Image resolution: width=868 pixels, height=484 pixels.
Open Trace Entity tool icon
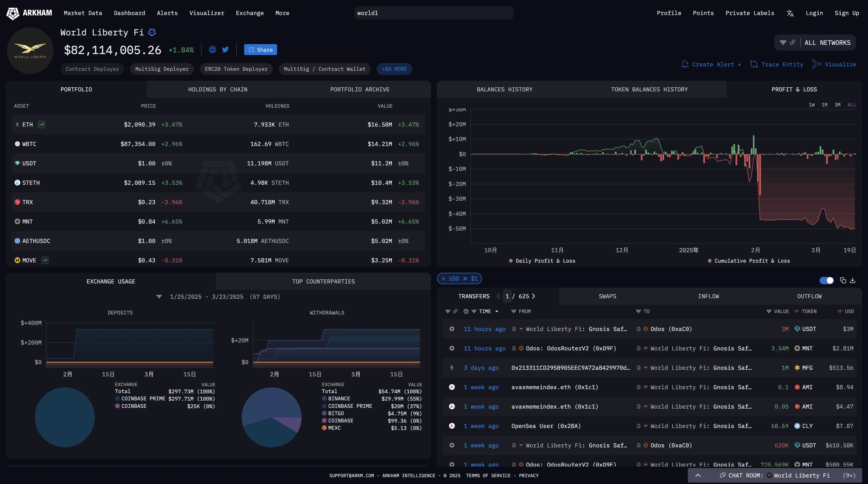click(x=754, y=64)
